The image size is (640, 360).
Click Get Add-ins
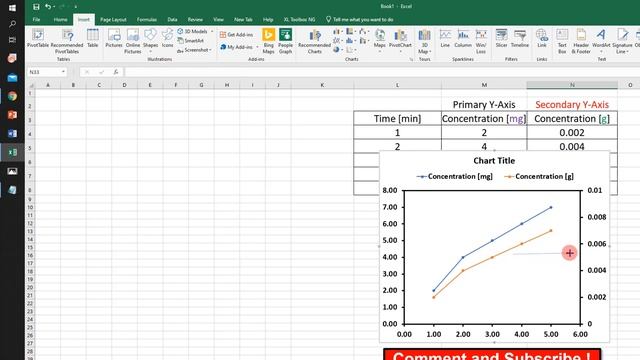point(236,35)
